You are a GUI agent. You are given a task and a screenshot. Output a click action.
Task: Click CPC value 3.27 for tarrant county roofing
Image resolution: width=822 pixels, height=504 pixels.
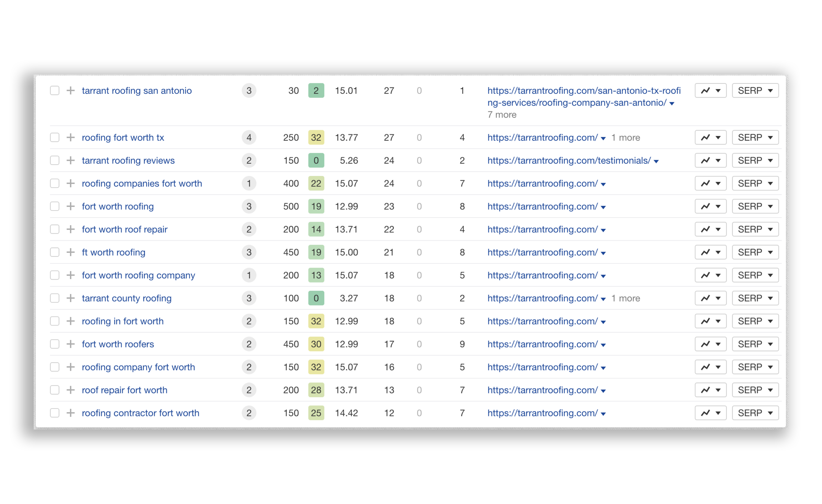pos(349,298)
